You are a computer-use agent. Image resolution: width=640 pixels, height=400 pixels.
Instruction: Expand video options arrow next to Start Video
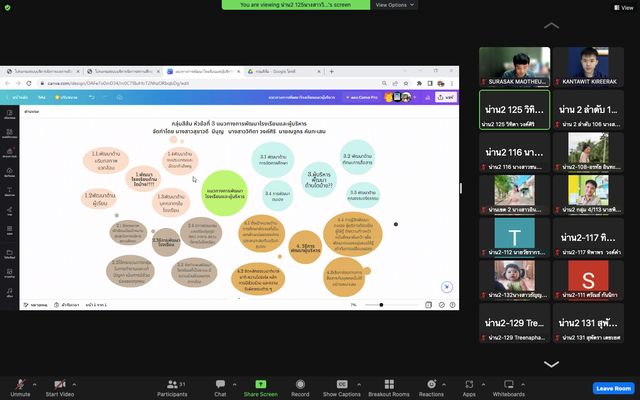click(74, 384)
